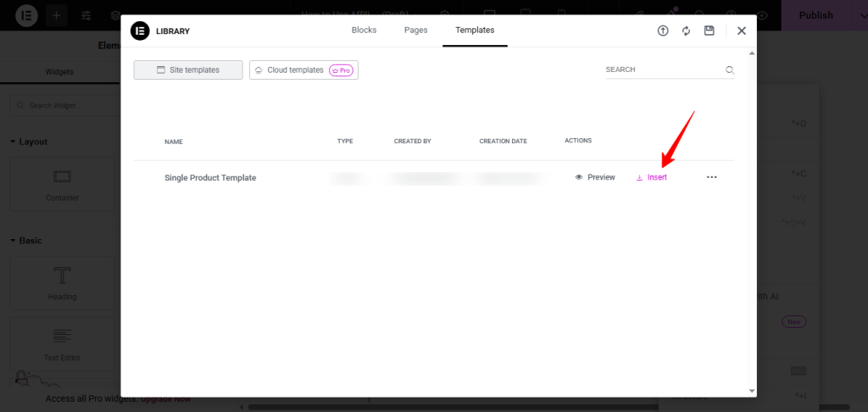Image resolution: width=868 pixels, height=412 pixels.
Task: Click the upload template icon in library header
Action: pyautogui.click(x=663, y=31)
